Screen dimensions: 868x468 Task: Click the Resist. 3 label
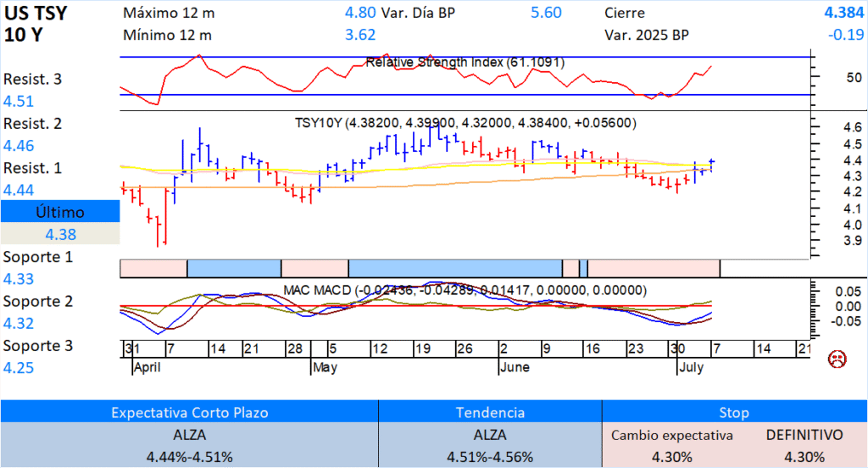coord(33,79)
